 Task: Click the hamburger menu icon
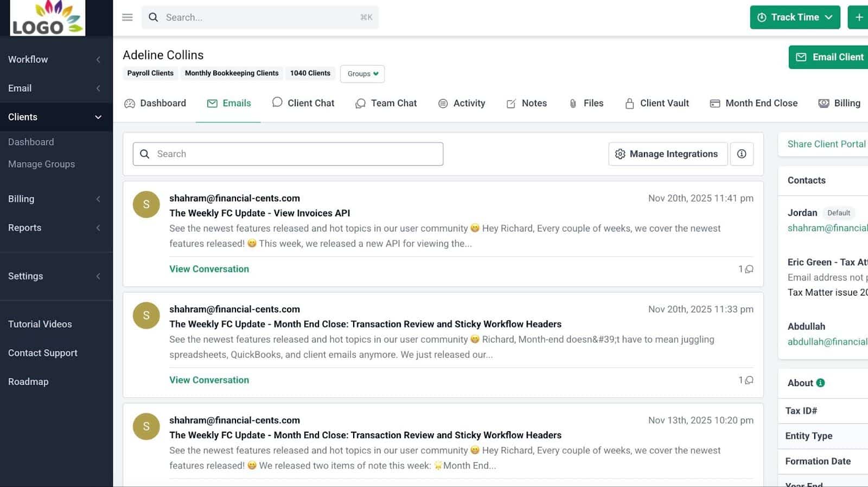[127, 17]
